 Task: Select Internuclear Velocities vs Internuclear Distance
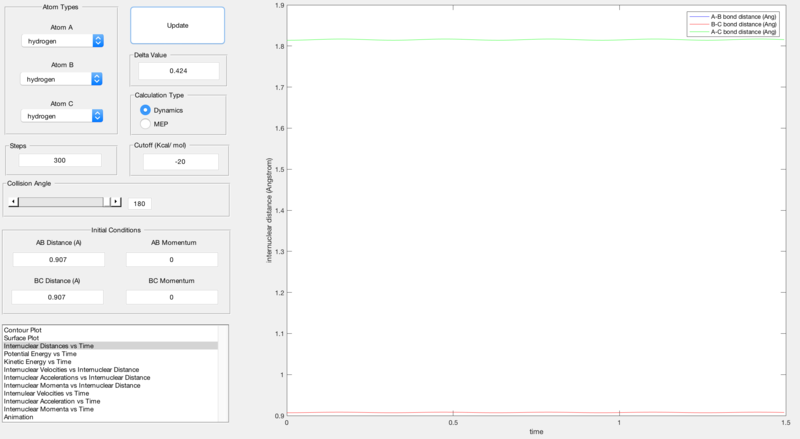coord(111,370)
